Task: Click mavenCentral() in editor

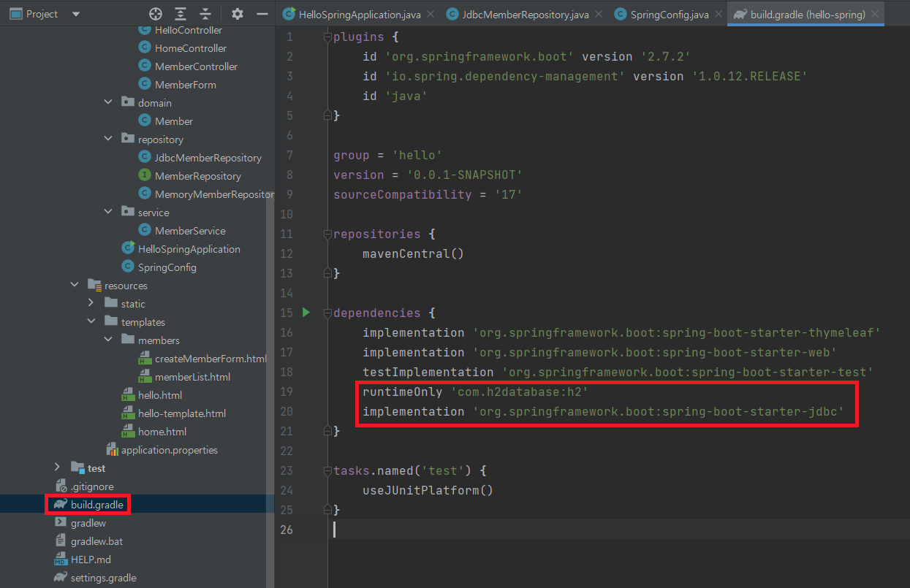Action: click(x=413, y=253)
